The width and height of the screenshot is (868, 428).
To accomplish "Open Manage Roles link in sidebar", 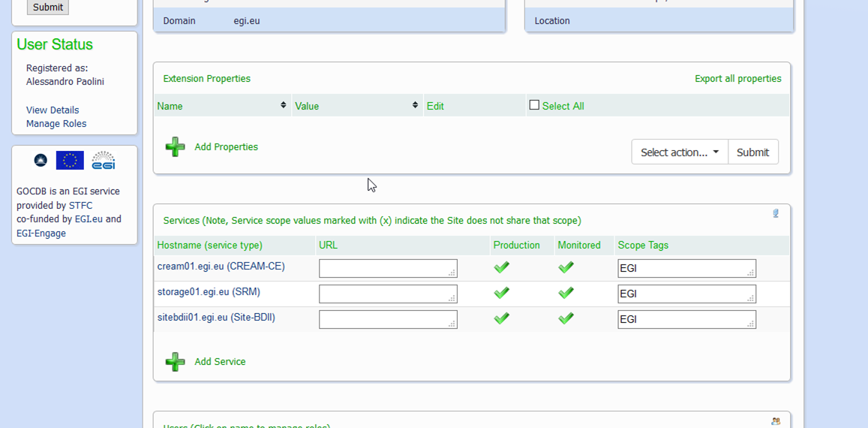I will 56,124.
